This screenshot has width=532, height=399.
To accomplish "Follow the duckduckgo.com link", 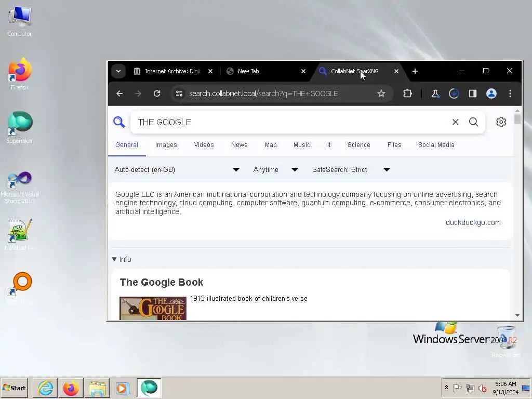I will click(x=473, y=222).
